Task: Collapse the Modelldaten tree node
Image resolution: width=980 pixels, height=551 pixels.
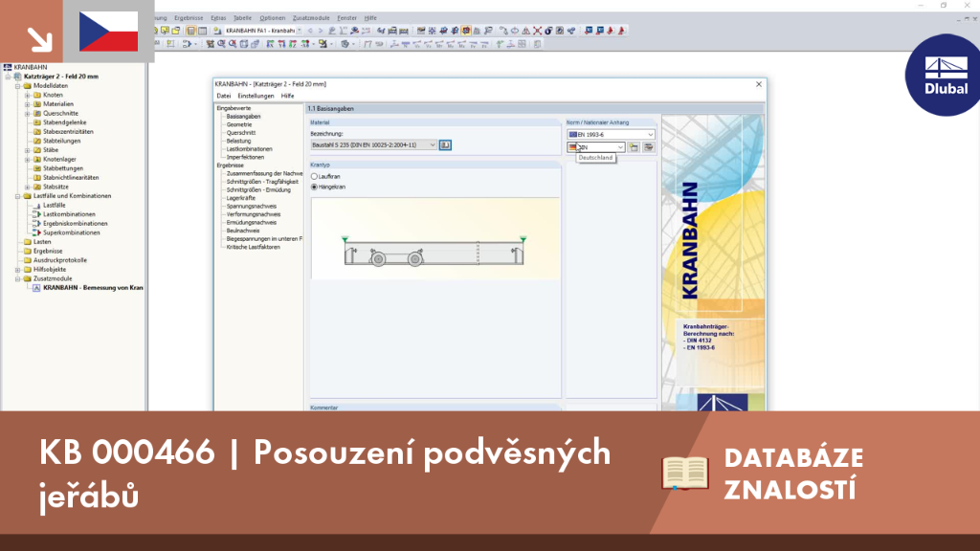Action: coord(18,85)
